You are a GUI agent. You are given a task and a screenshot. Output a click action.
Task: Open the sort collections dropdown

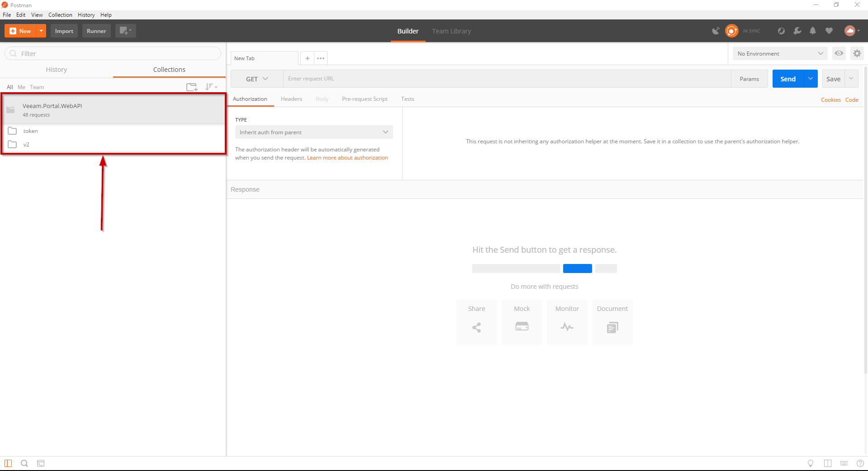click(x=211, y=86)
